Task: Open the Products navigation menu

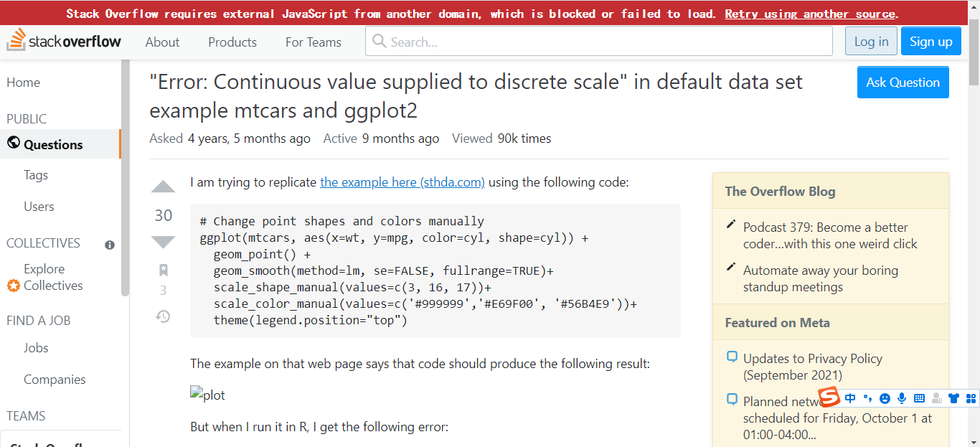Action: coord(232,42)
